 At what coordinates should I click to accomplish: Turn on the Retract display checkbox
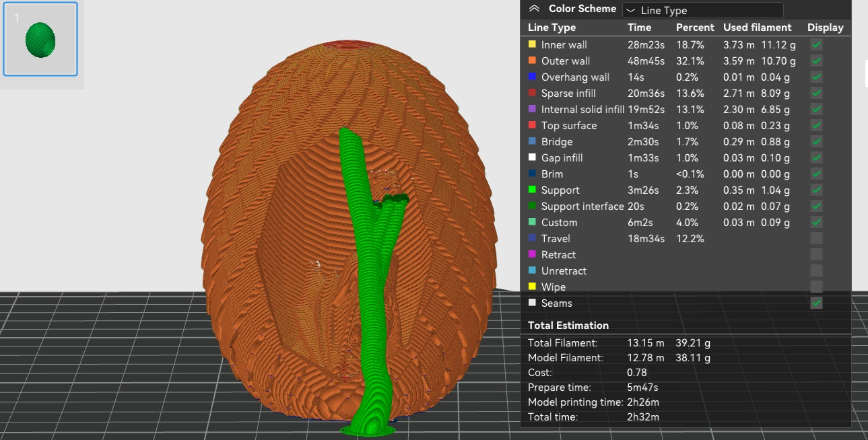[x=816, y=254]
